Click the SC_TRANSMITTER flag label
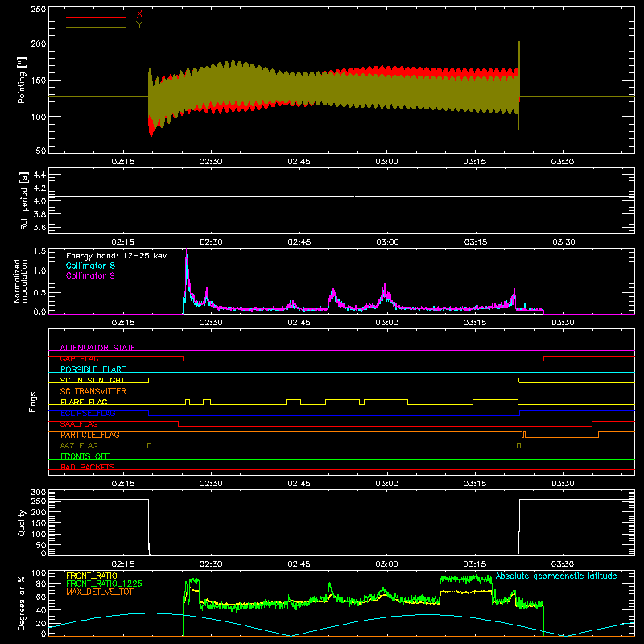644x644 pixels. tap(93, 391)
